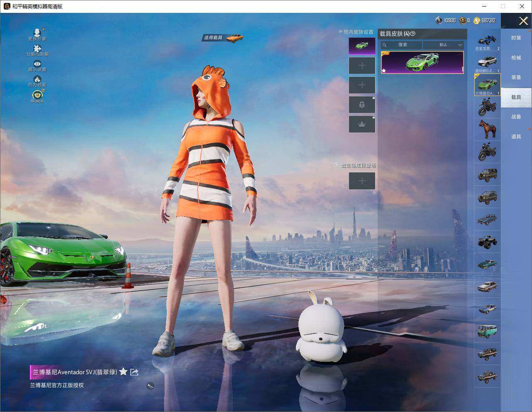Choose the brown horse mount
This screenshot has height=412, width=532.
click(x=487, y=130)
